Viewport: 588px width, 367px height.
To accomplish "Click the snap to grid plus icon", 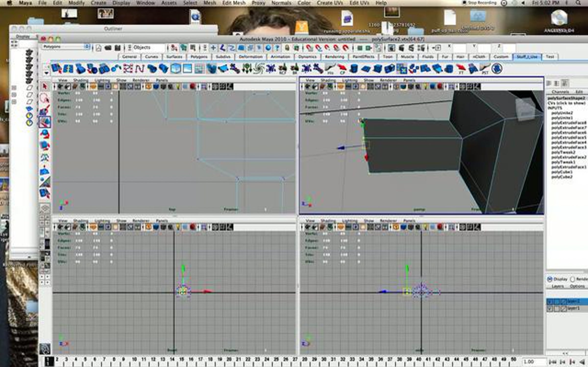I will (213, 48).
